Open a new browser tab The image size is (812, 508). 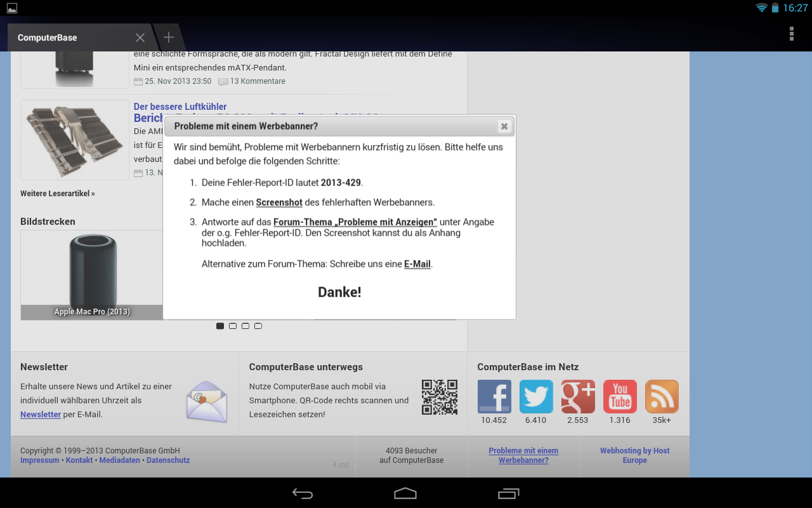pyautogui.click(x=169, y=37)
